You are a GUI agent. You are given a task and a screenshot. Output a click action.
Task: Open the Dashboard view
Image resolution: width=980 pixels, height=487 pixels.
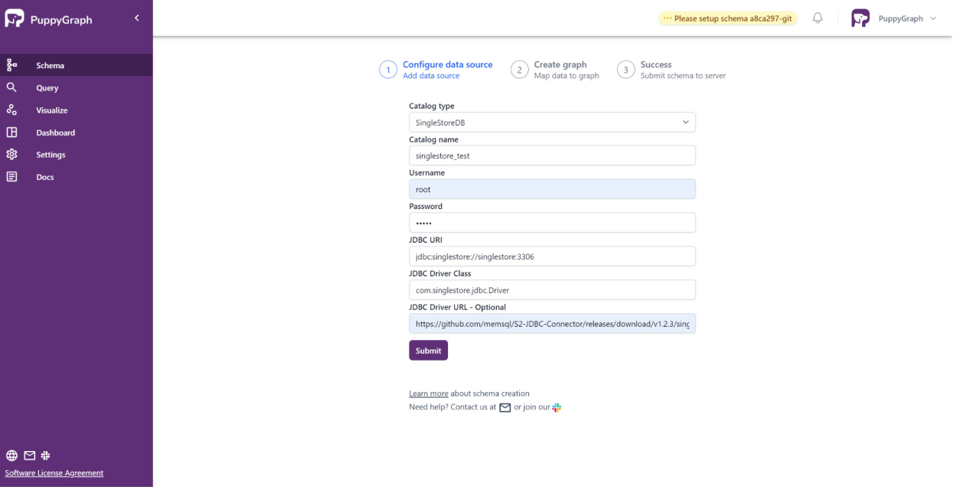click(55, 132)
